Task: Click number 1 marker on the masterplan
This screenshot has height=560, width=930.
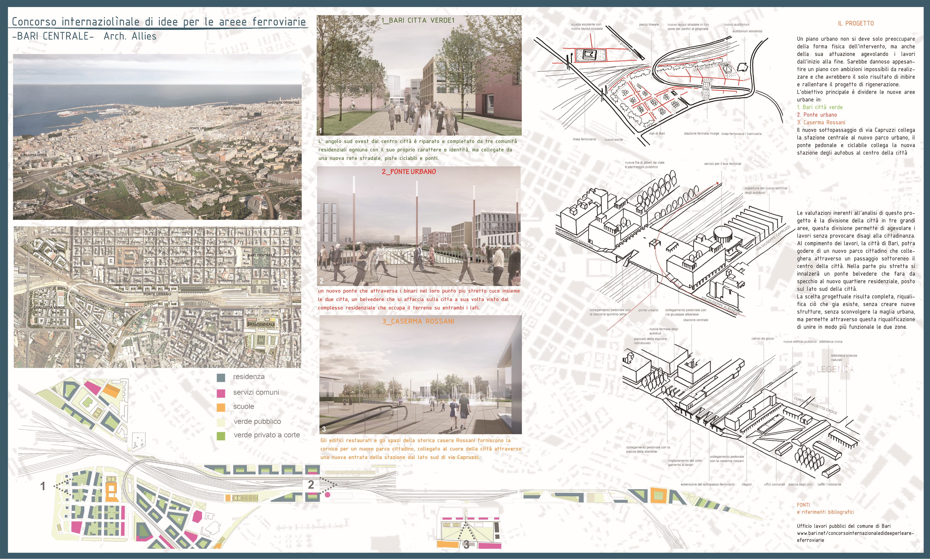Action: pyautogui.click(x=43, y=486)
